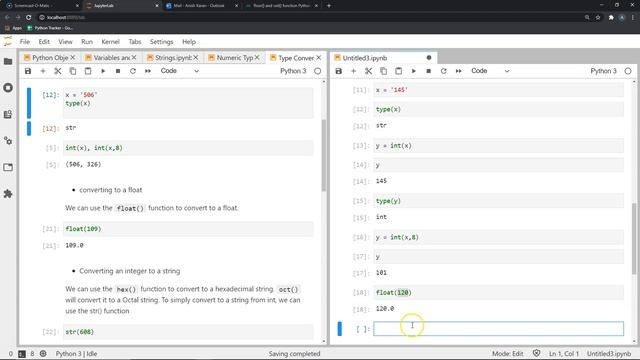Copy selected cell in left notebook
The height and width of the screenshot is (360, 640).
pyautogui.click(x=73, y=71)
